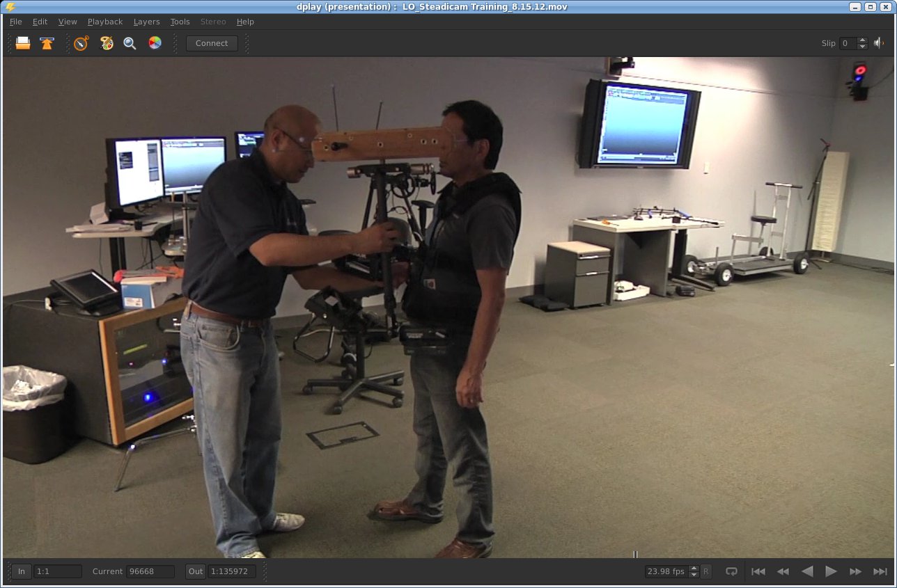
Task: Click the orange upload arrow icon
Action: coord(47,43)
